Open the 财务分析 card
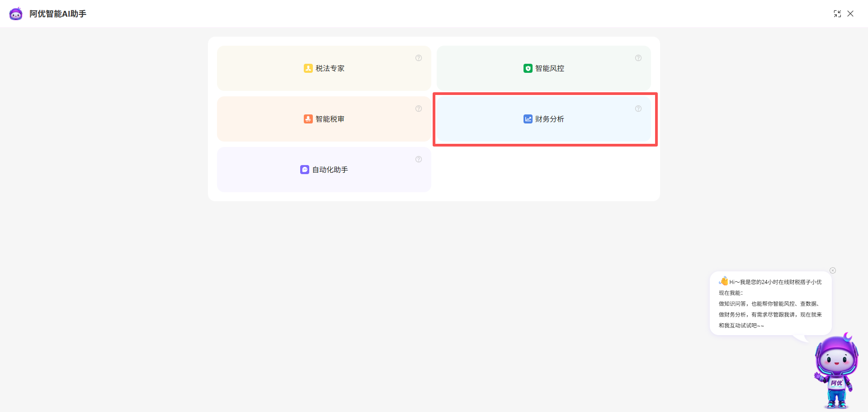This screenshot has width=868, height=412. pyautogui.click(x=544, y=119)
